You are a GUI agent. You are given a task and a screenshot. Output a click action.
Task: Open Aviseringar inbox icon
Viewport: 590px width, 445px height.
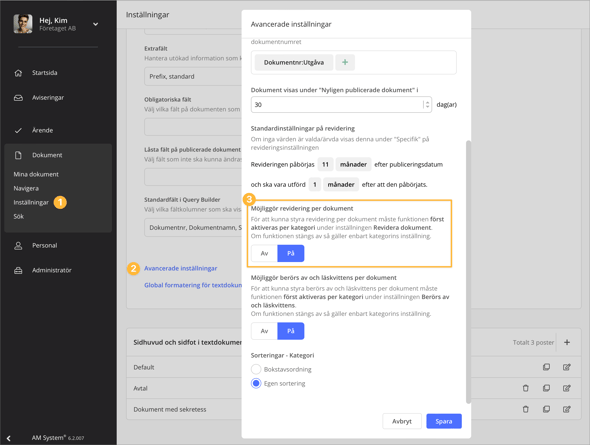point(18,98)
